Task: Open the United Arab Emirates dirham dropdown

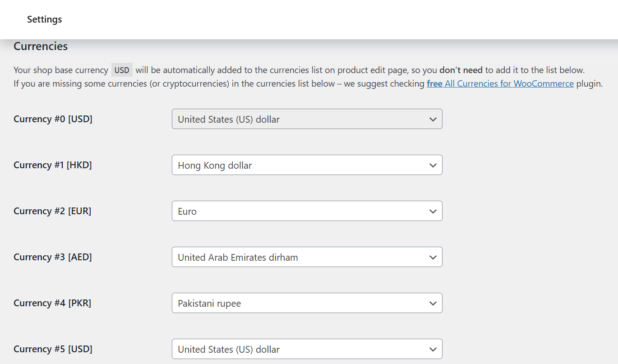Action: pyautogui.click(x=307, y=257)
